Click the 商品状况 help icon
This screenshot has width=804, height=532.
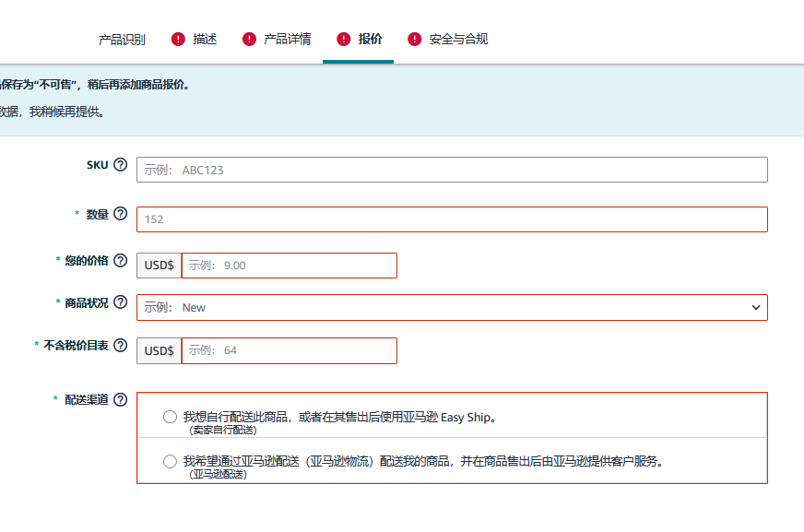point(121,301)
